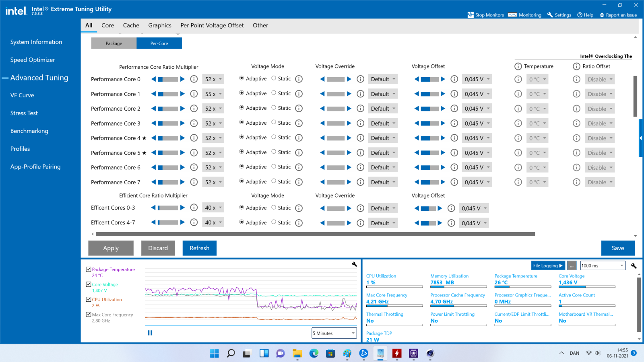Switch to the Cache tab
644x362 pixels.
tap(131, 25)
